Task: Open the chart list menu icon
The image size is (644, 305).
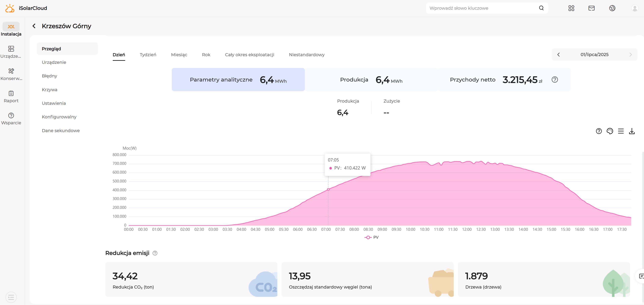Action: click(x=621, y=131)
